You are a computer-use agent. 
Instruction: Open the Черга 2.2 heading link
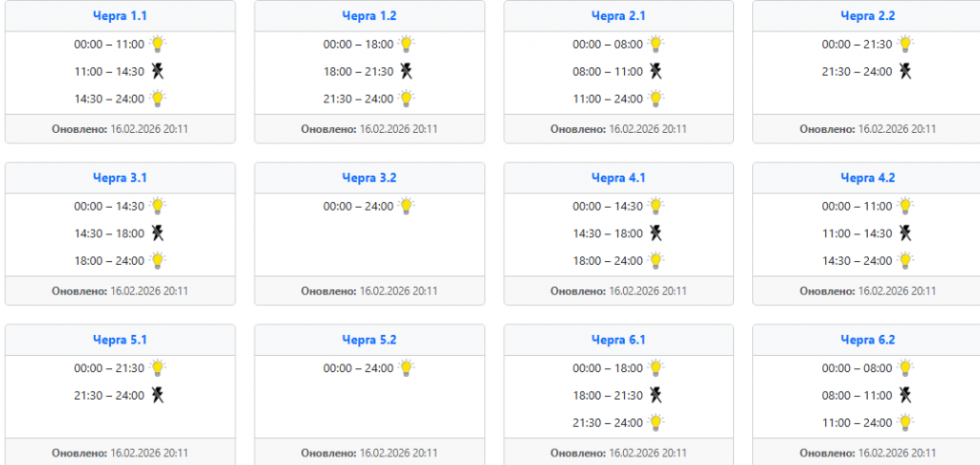click(x=868, y=16)
